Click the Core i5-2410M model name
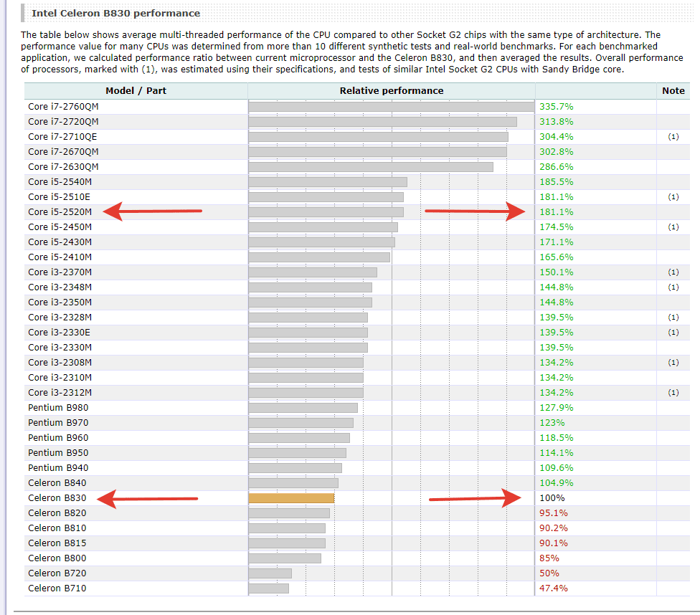The image size is (700, 615). coord(60,257)
